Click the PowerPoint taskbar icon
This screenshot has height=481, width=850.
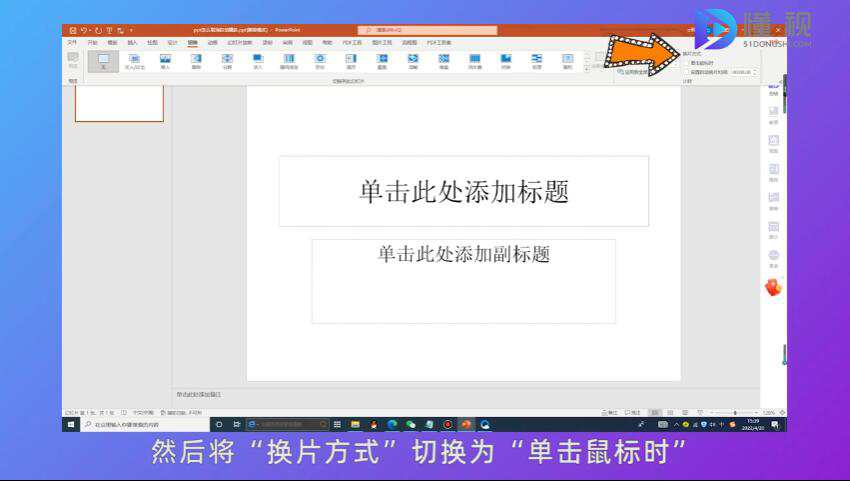[x=466, y=424]
